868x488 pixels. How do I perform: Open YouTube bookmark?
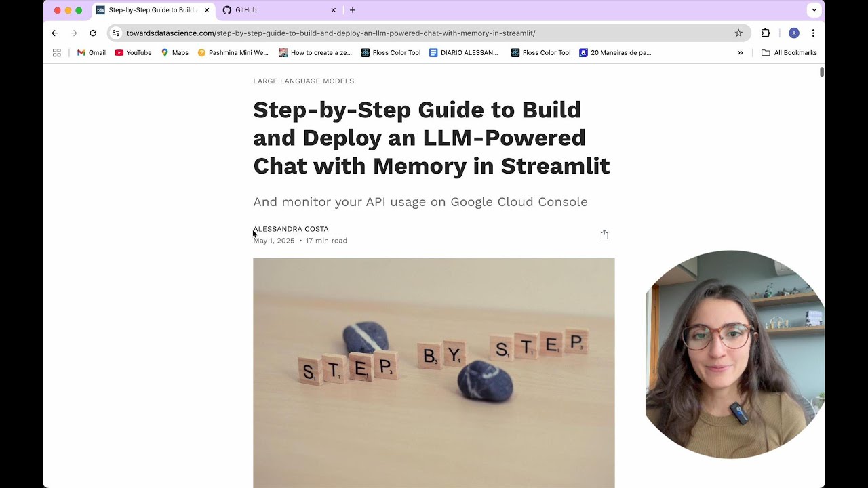click(133, 52)
